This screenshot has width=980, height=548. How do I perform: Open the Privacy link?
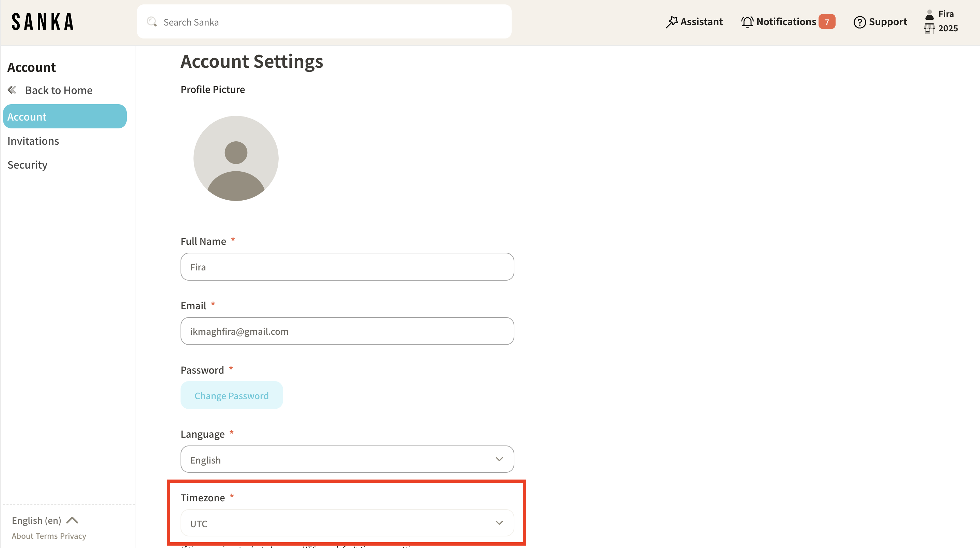click(x=73, y=536)
